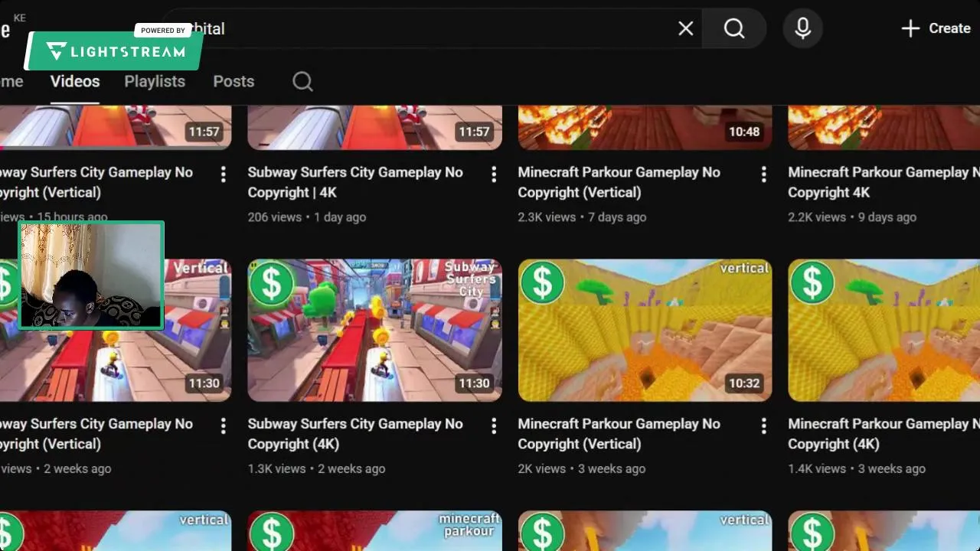The height and width of the screenshot is (551, 980).
Task: Clear the search box with the X icon
Action: (x=685, y=28)
